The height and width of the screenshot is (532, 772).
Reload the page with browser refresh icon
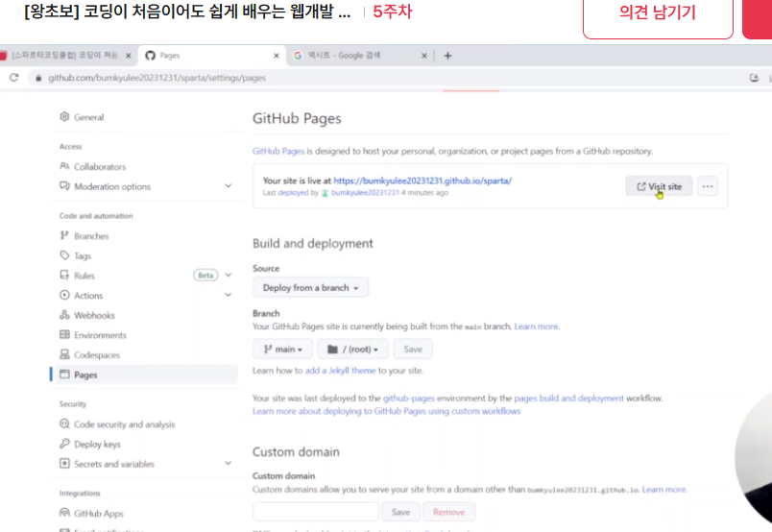[13, 78]
